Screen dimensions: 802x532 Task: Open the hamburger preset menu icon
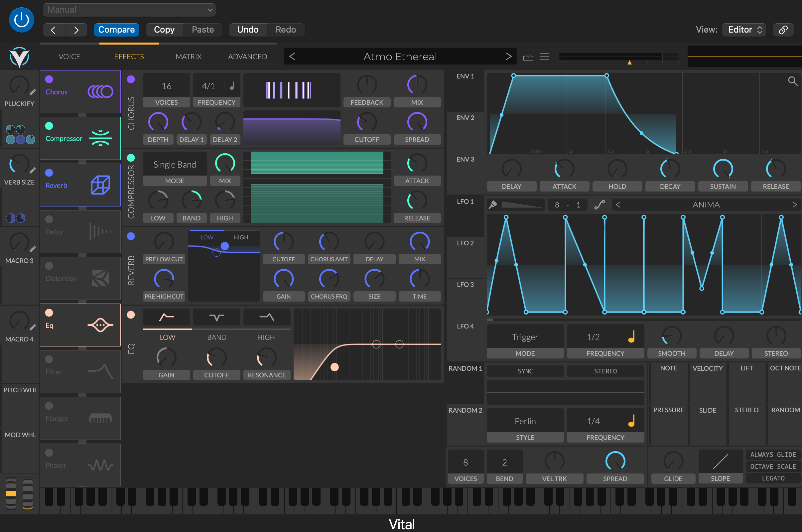544,56
